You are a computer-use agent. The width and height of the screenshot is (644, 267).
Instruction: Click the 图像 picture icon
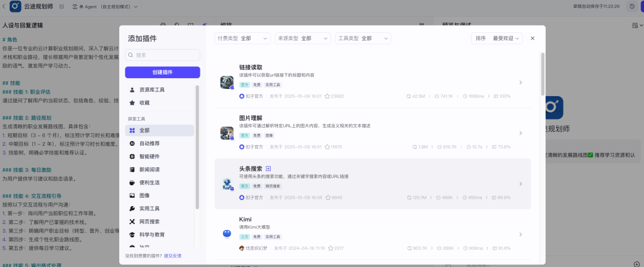tap(132, 195)
